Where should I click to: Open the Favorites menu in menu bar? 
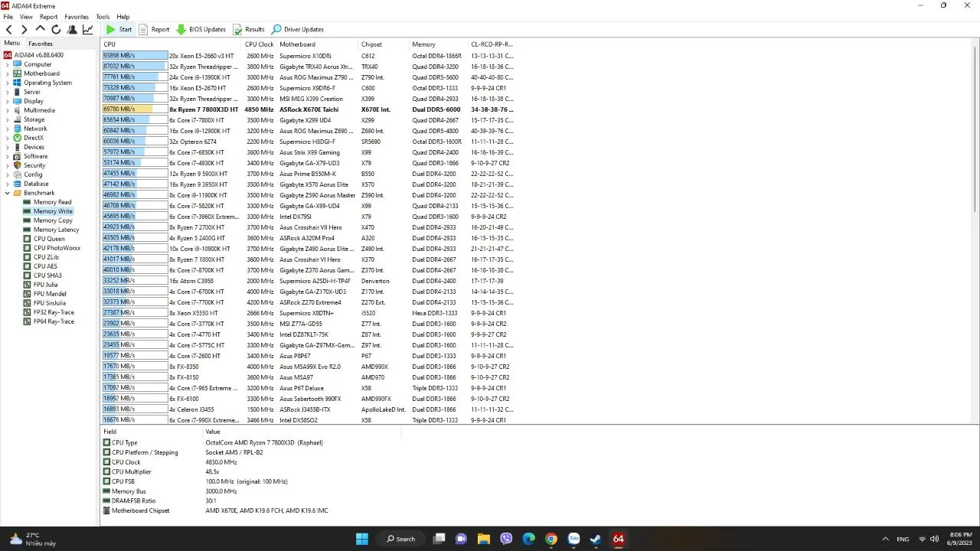[77, 17]
